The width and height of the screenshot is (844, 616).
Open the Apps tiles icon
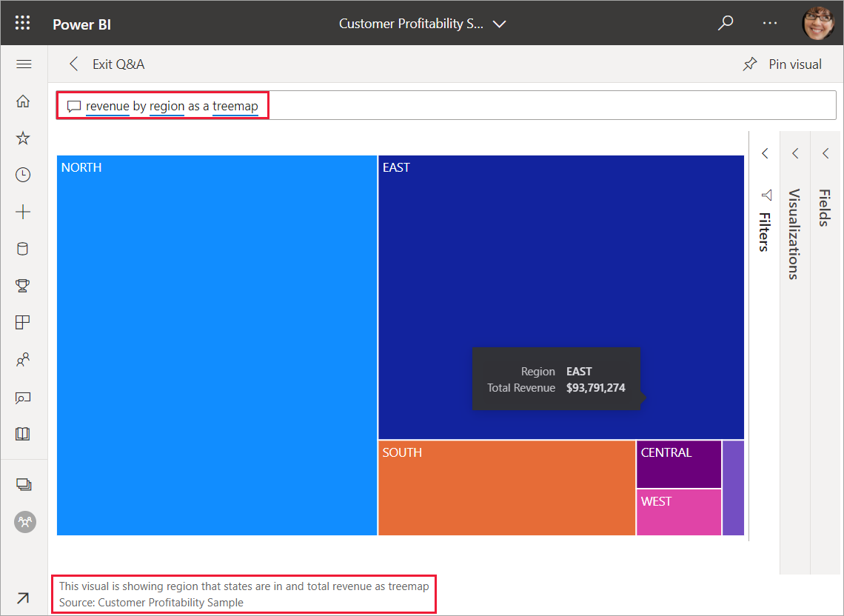pyautogui.click(x=23, y=322)
